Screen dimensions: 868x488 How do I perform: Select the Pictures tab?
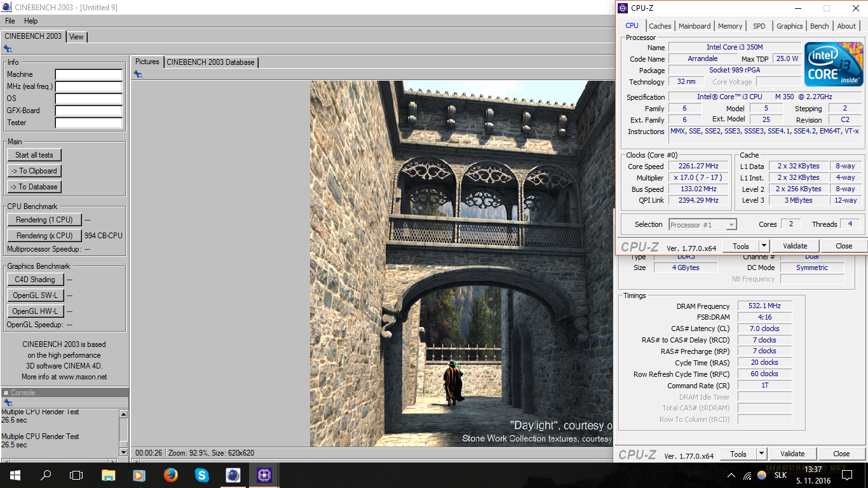point(147,62)
